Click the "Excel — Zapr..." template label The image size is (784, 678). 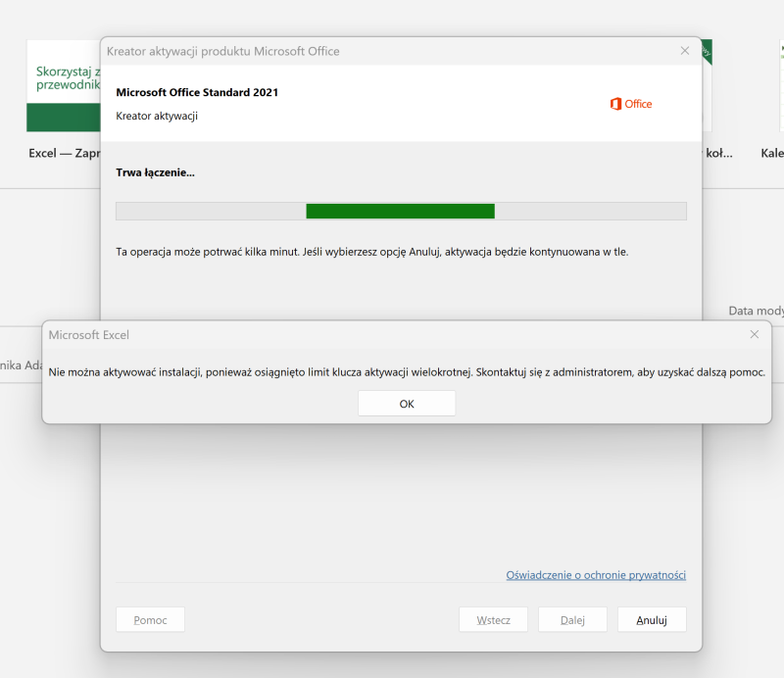[65, 154]
